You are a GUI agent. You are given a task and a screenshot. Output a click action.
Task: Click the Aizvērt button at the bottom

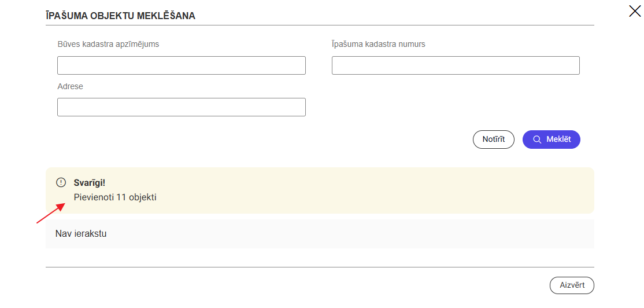571,285
